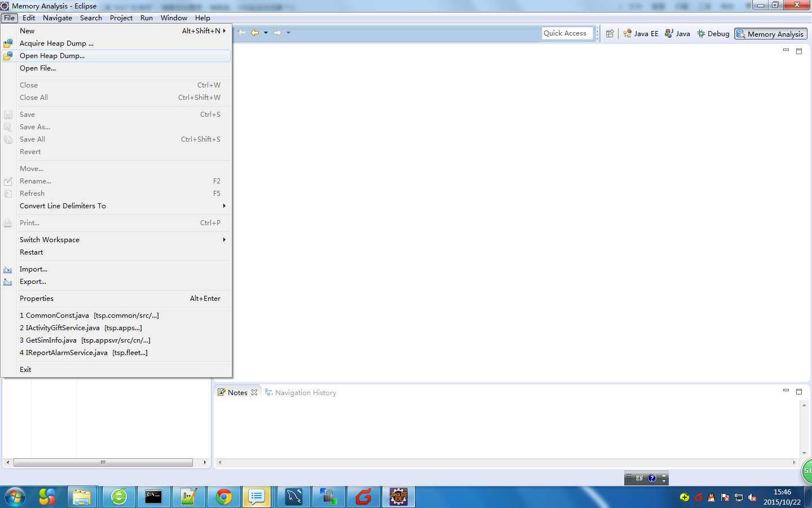Select Export... from File menu
The image size is (812, 508).
(x=116, y=282)
